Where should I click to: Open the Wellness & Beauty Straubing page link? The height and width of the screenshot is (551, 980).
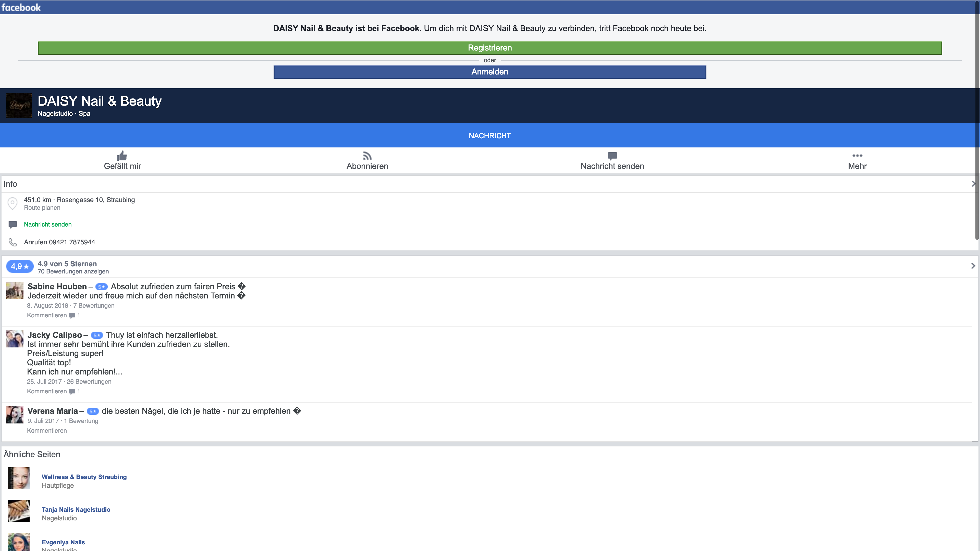point(84,477)
